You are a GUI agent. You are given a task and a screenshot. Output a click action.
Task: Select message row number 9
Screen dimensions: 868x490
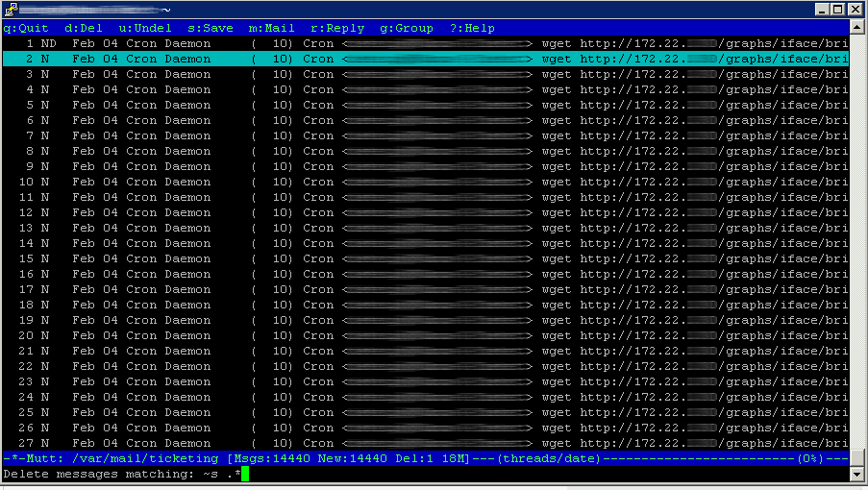(425, 166)
